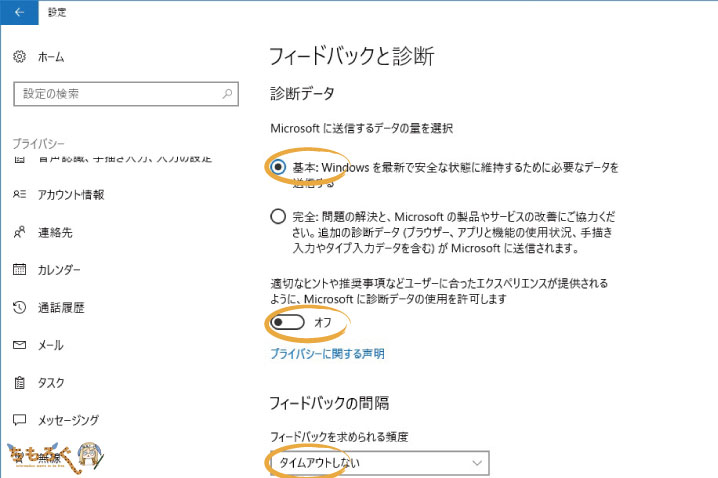This screenshot has height=478, width=718.
Task: Open プライバシーに関する声明 link
Action: 327,354
